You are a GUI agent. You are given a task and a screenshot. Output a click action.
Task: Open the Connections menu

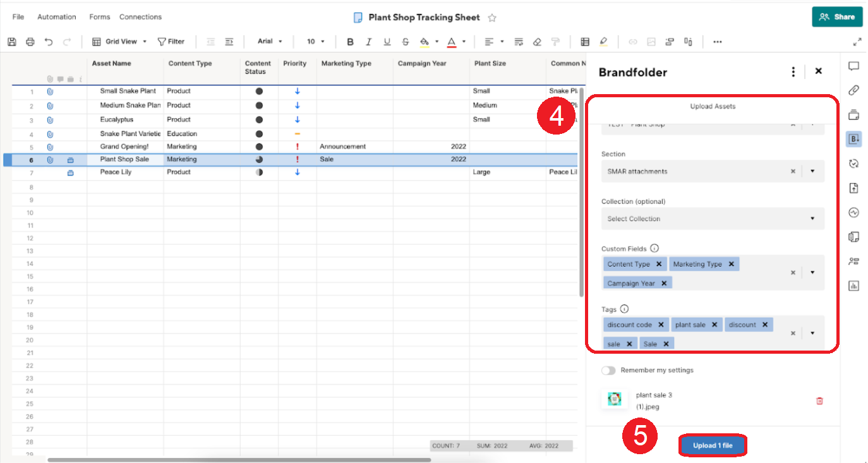[x=140, y=17]
